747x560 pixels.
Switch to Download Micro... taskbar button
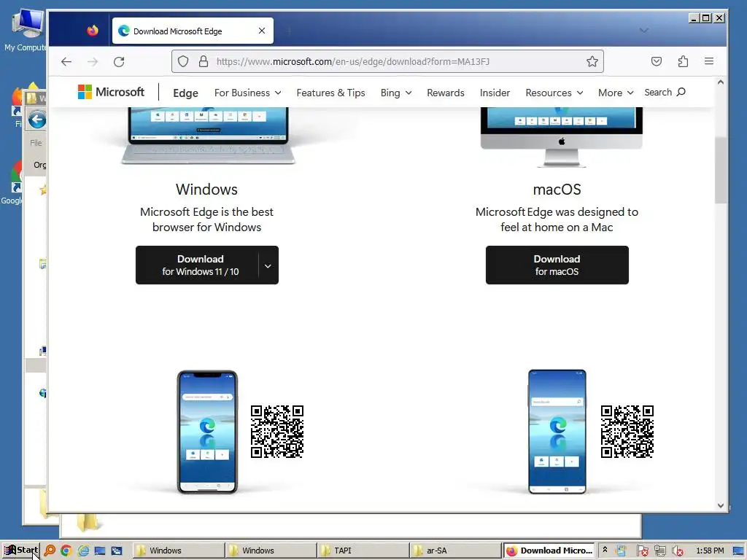549,551
